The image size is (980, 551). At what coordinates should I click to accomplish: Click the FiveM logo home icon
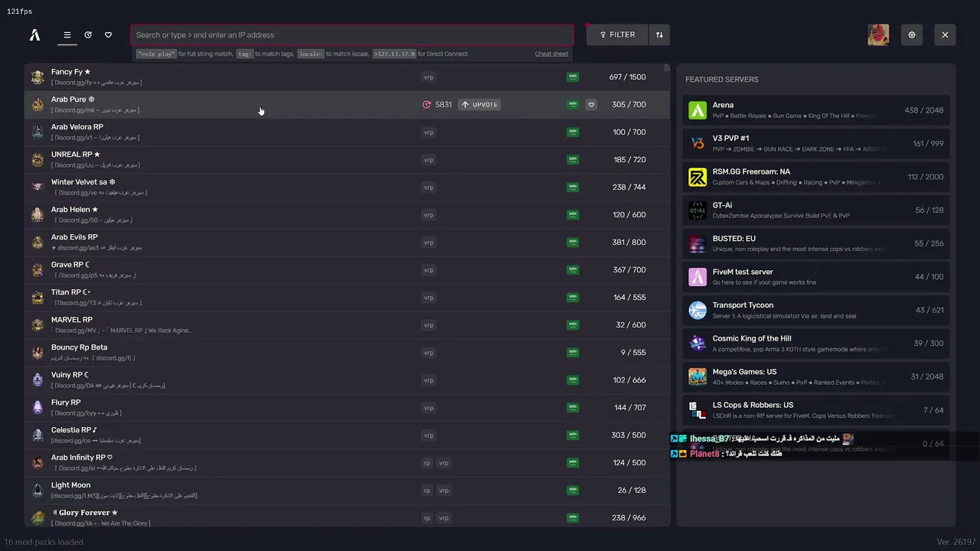click(34, 34)
